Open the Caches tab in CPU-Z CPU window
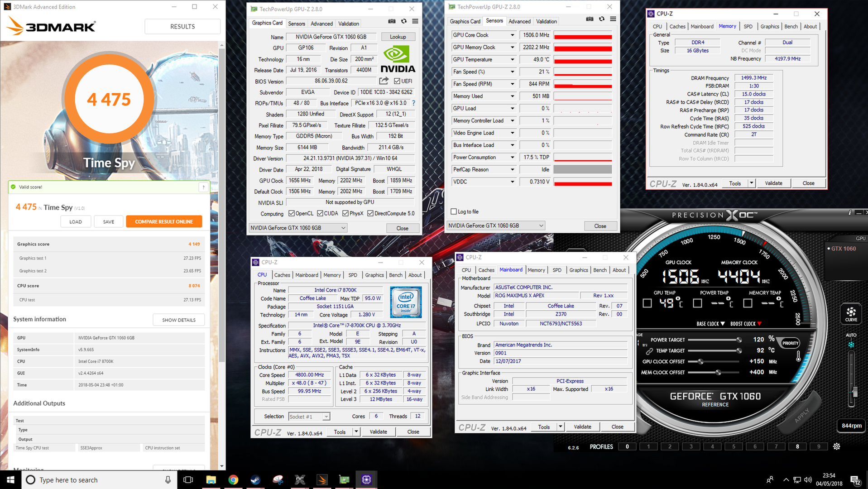This screenshot has width=868, height=489. coord(282,275)
